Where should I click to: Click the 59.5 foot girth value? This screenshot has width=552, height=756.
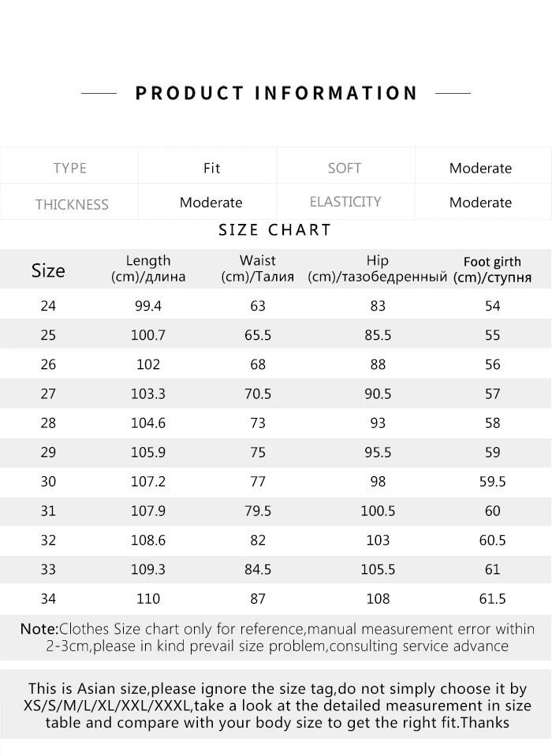click(x=492, y=482)
